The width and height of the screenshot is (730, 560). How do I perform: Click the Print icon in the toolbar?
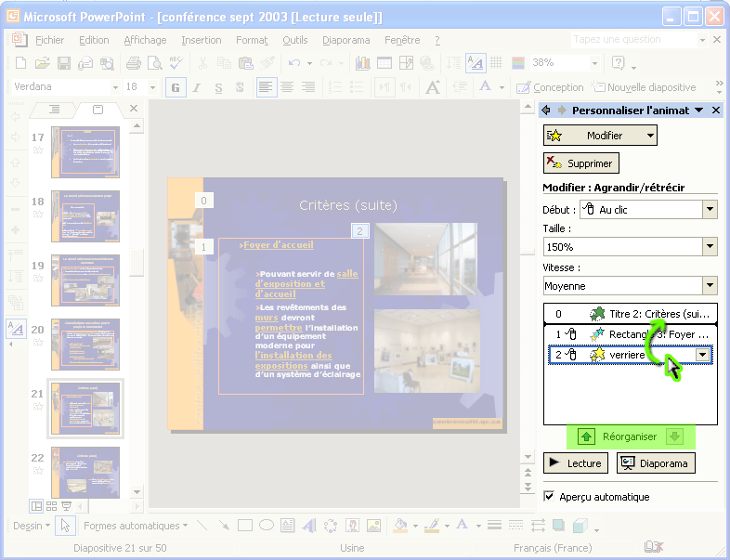pos(133,63)
